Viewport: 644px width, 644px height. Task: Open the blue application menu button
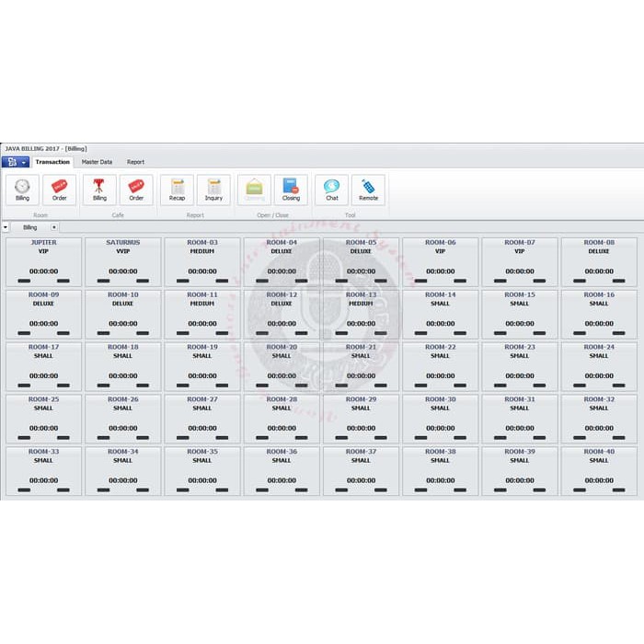tap(16, 162)
